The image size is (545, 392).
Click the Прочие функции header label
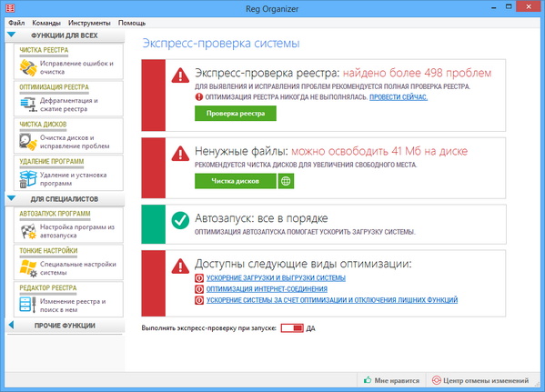65,326
